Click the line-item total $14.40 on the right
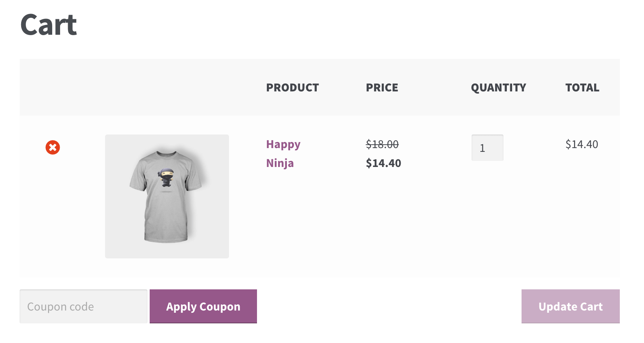The height and width of the screenshot is (343, 644). tap(582, 144)
